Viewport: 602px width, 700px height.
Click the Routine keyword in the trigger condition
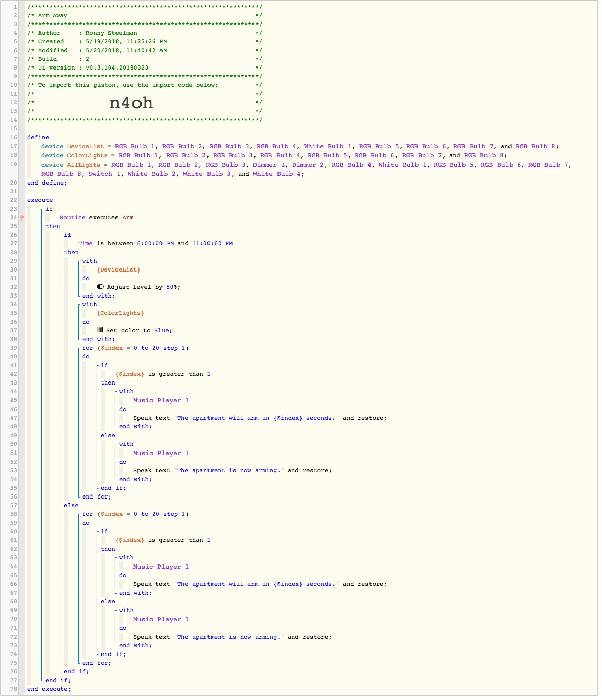click(73, 218)
